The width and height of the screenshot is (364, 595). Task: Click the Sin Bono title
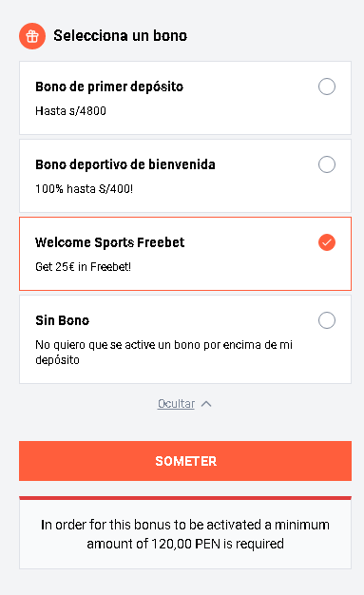(62, 320)
